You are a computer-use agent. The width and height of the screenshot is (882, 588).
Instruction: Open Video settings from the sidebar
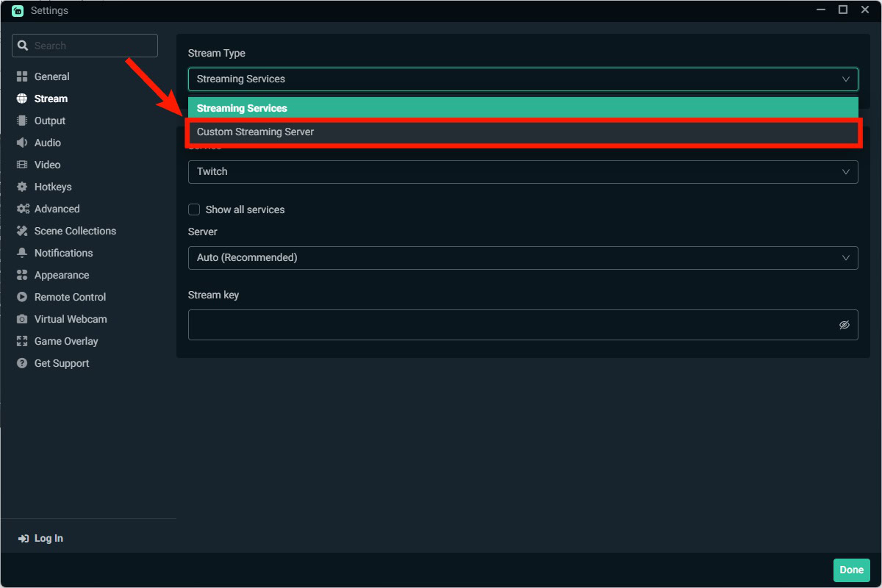click(x=49, y=165)
